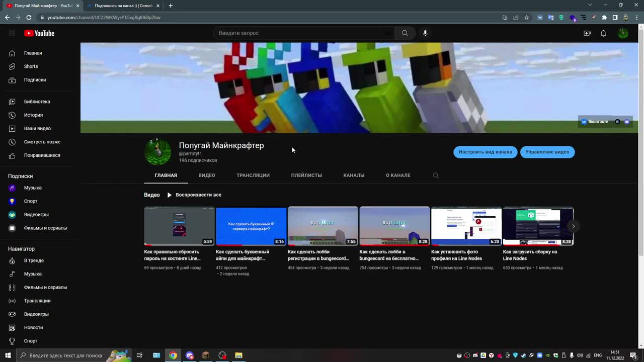Switch to the Console browser tab
Screen dimensions: 644x362
coord(123,6)
